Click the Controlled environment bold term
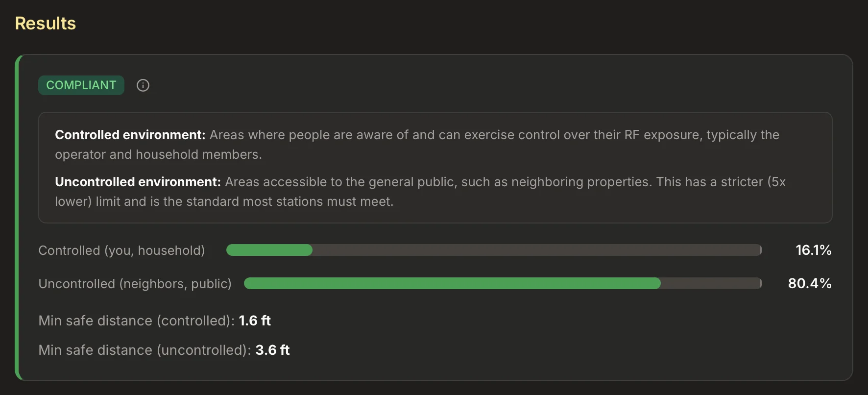The height and width of the screenshot is (395, 868). [x=130, y=135]
